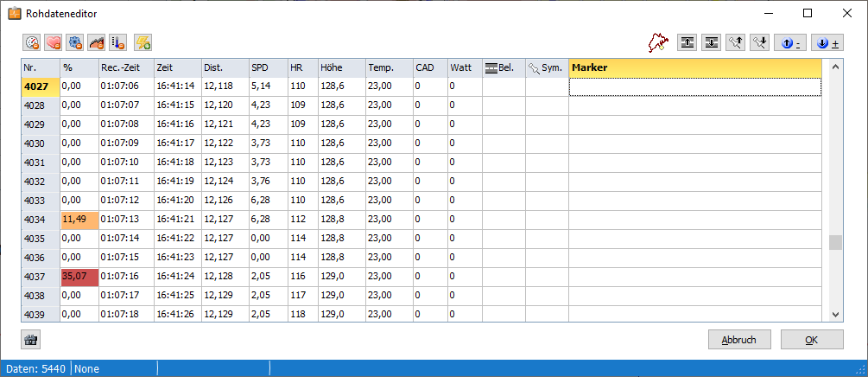Confirm with the OK button
Image resolution: width=868 pixels, height=377 pixels.
pos(811,340)
